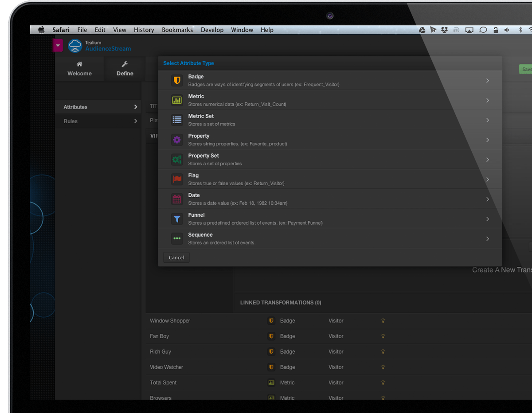This screenshot has height=413, width=532.
Task: Click the Cancel button
Action: [176, 257]
